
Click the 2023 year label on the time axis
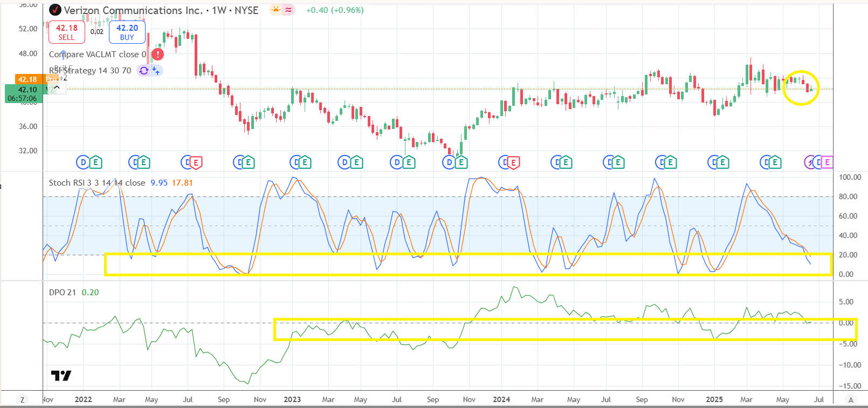pyautogui.click(x=292, y=399)
